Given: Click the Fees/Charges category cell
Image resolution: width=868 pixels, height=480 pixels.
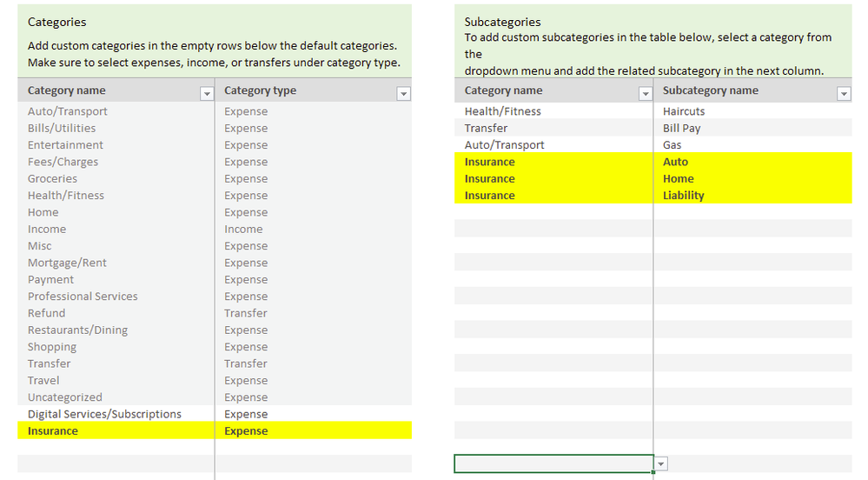Looking at the screenshot, I should [x=116, y=162].
